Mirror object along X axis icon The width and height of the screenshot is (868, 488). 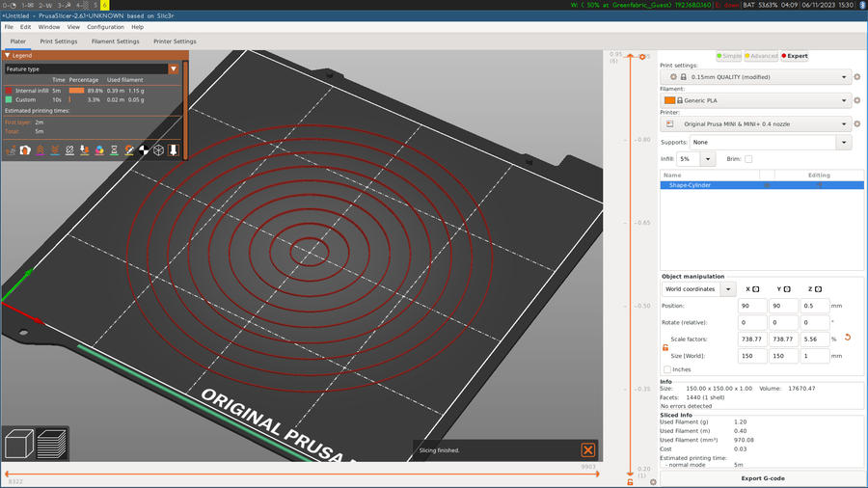tap(755, 288)
